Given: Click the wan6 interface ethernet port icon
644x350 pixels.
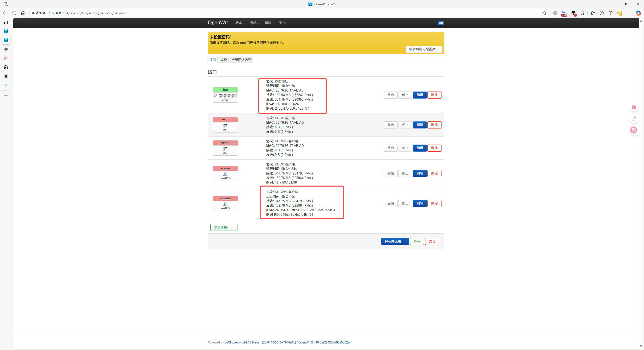Looking at the screenshot, I should click(x=225, y=149).
